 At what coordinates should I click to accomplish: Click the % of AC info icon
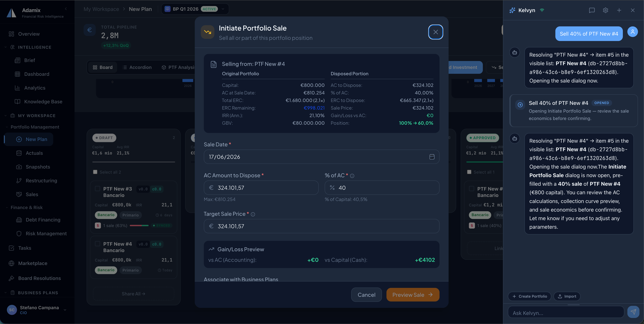pyautogui.click(x=352, y=176)
